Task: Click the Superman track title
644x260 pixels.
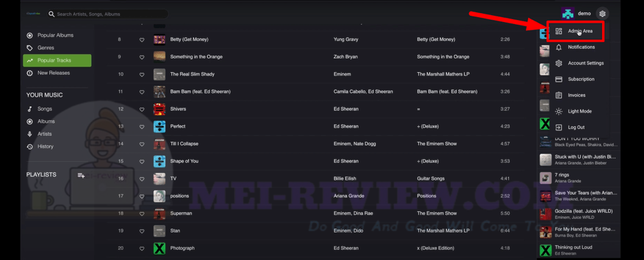Action: 181,213
